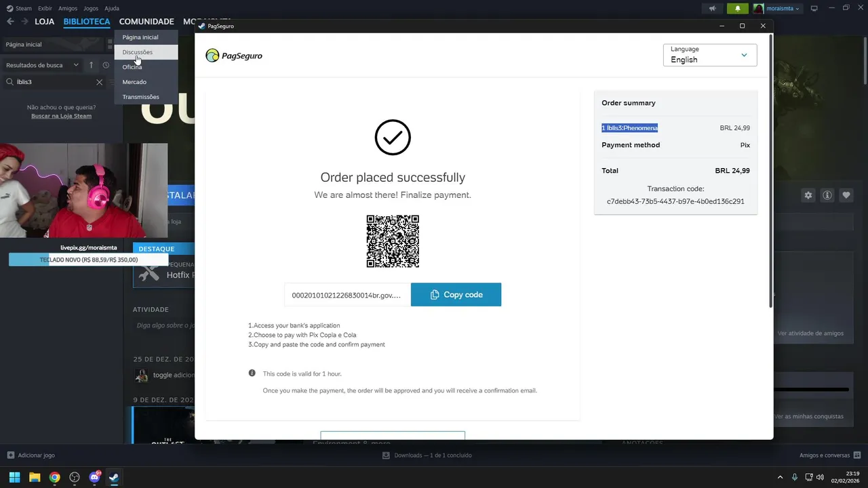Click the game info icon
The height and width of the screenshot is (488, 868).
(827, 195)
